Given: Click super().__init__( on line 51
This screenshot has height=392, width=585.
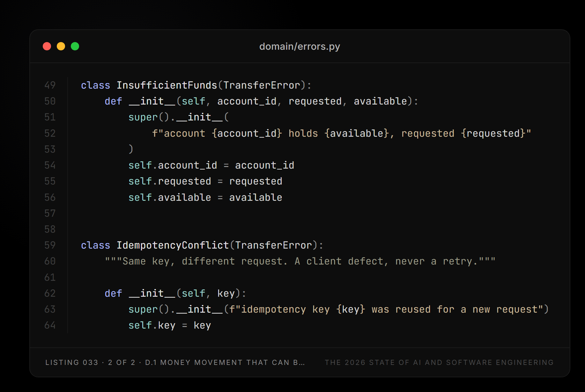Looking at the screenshot, I should [179, 117].
